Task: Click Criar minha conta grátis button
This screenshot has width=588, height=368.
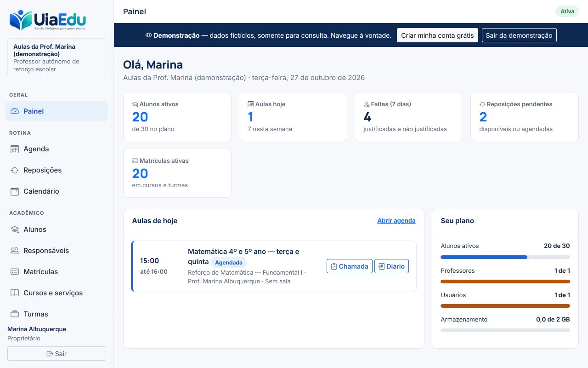Action: (437, 35)
